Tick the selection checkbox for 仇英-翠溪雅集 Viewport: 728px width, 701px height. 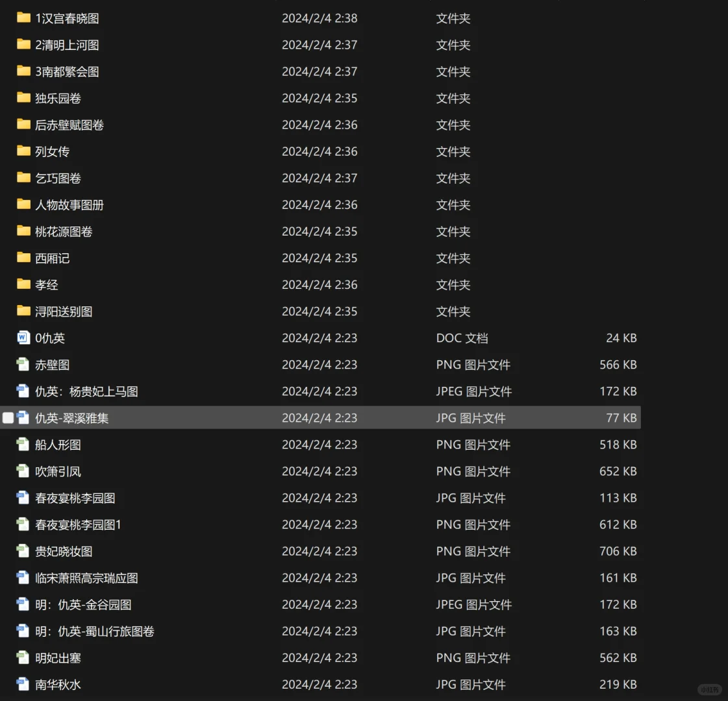tap(8, 417)
